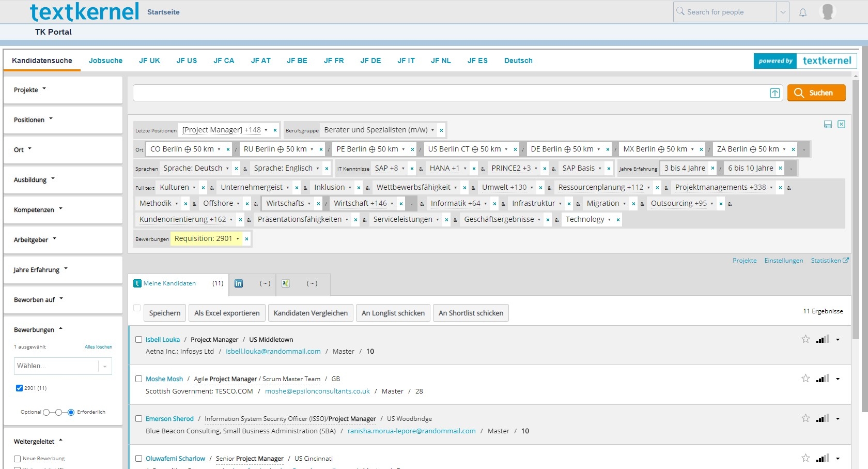Screen dimensions: 868x469
Task: Tick the checkbox for Isbell Louka
Action: 138,340
